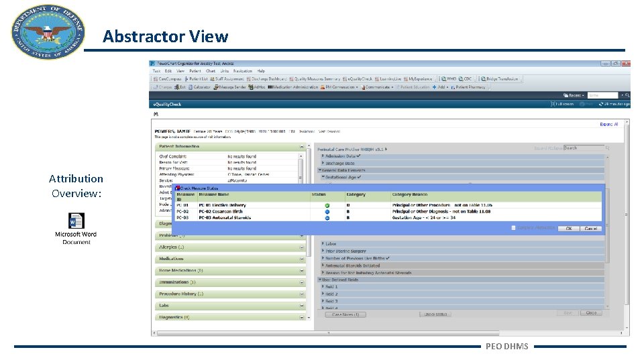Click the patient search magnifier icon

coord(627,95)
